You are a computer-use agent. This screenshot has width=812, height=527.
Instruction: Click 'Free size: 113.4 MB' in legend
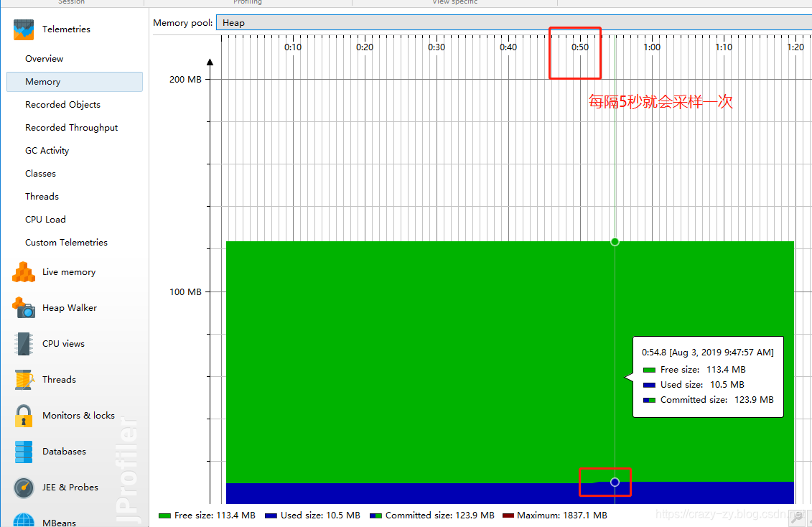pyautogui.click(x=215, y=516)
